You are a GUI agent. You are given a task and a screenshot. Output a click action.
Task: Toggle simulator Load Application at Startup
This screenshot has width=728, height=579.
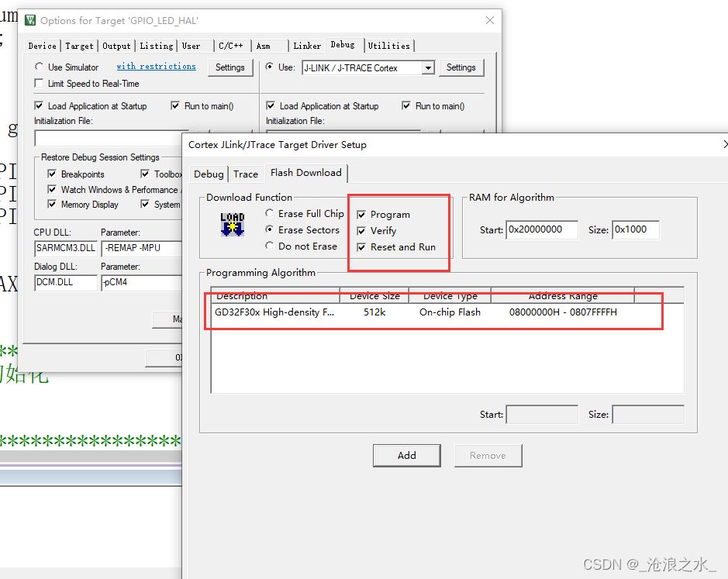coord(39,106)
